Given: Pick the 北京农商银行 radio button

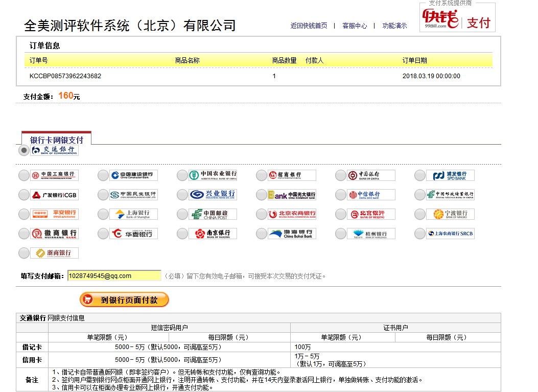Looking at the screenshot, I should pos(262,214).
